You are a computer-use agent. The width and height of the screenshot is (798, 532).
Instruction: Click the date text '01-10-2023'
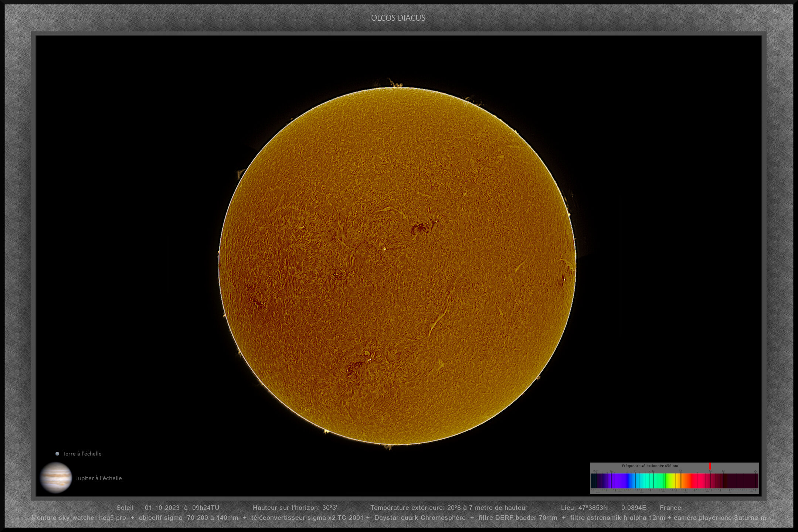(162, 508)
